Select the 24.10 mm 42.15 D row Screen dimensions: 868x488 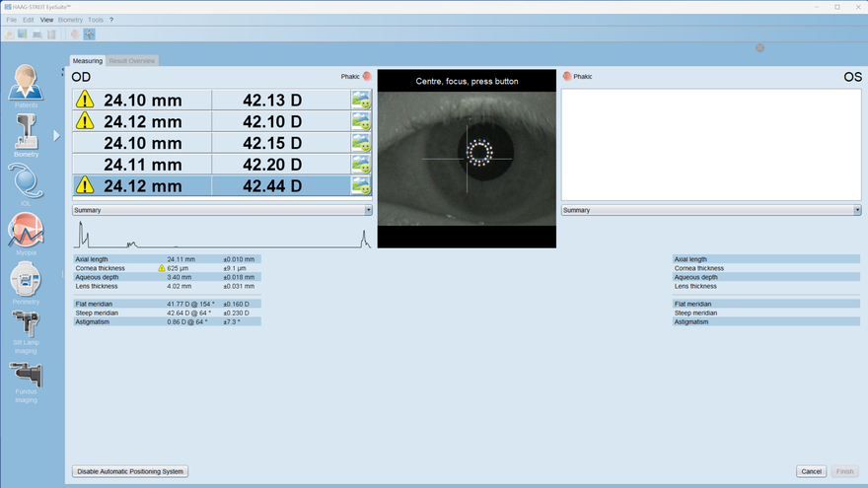[x=222, y=143]
